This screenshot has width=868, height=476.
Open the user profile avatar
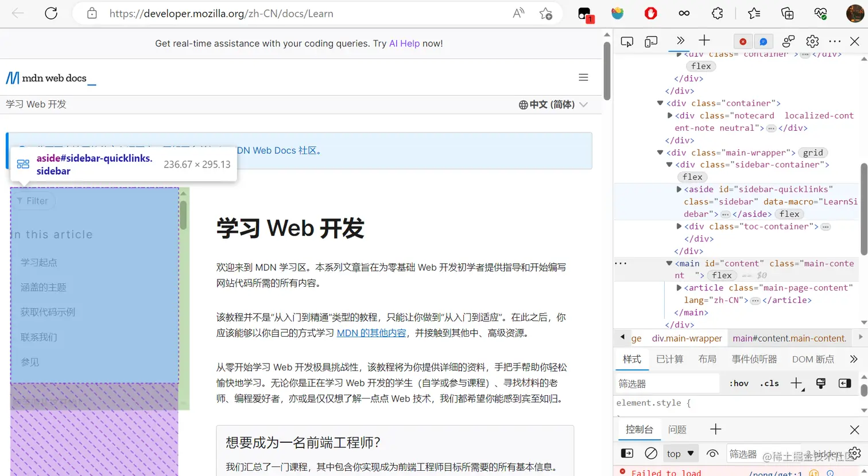[x=855, y=13]
